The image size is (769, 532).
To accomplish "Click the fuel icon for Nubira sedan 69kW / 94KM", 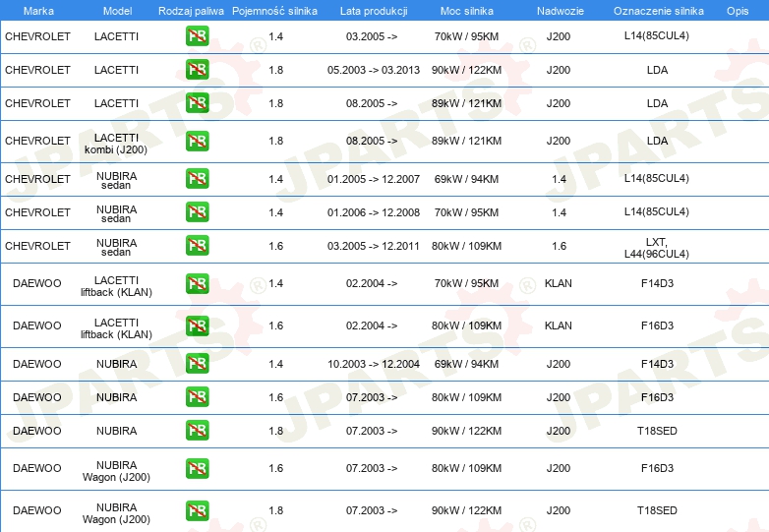I will pos(197,179).
